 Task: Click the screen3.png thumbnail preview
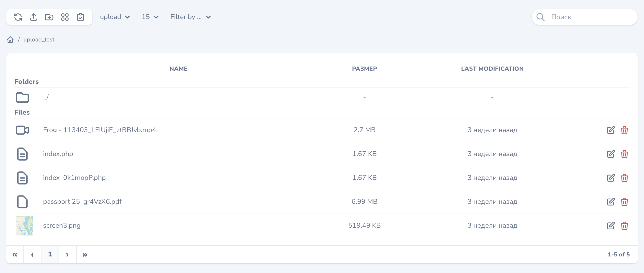pos(24,225)
